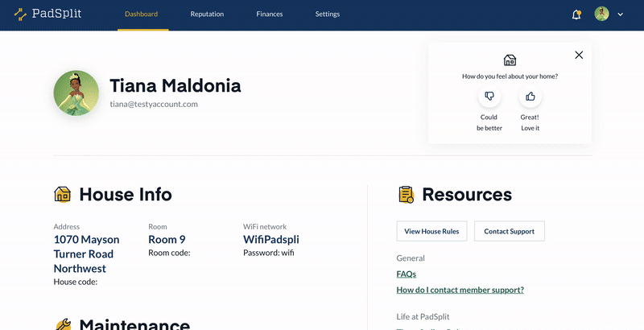Click the address 1070 Mayson Turner Road

coord(86,254)
